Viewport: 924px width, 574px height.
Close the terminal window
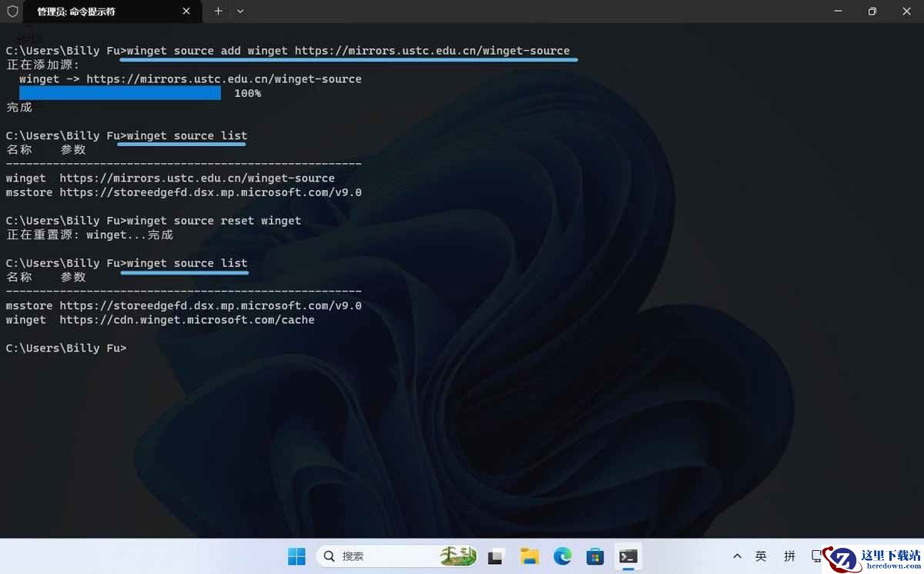point(906,12)
